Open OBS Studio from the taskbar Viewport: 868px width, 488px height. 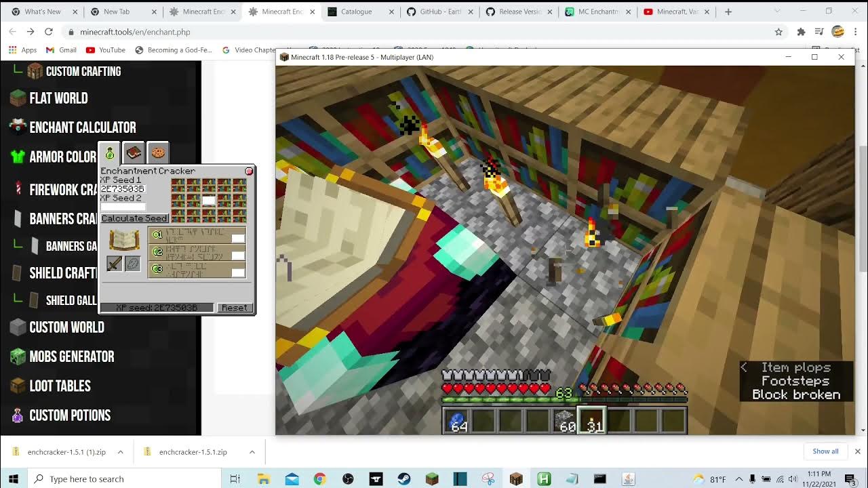(348, 479)
